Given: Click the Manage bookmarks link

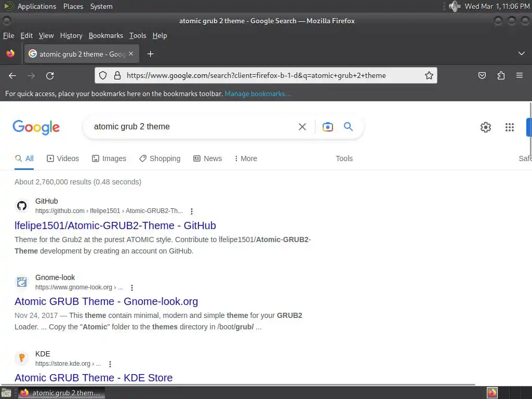Looking at the screenshot, I should point(258,94).
